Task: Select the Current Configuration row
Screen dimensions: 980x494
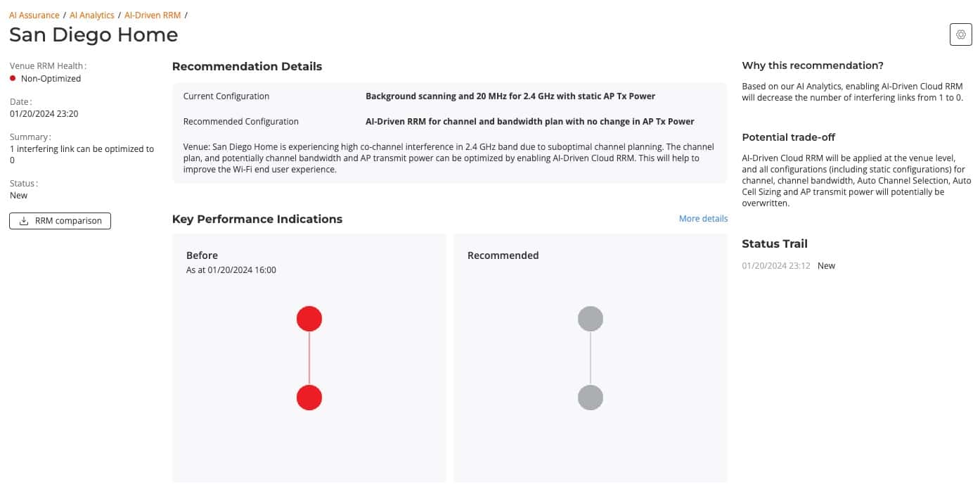Action: [x=450, y=96]
